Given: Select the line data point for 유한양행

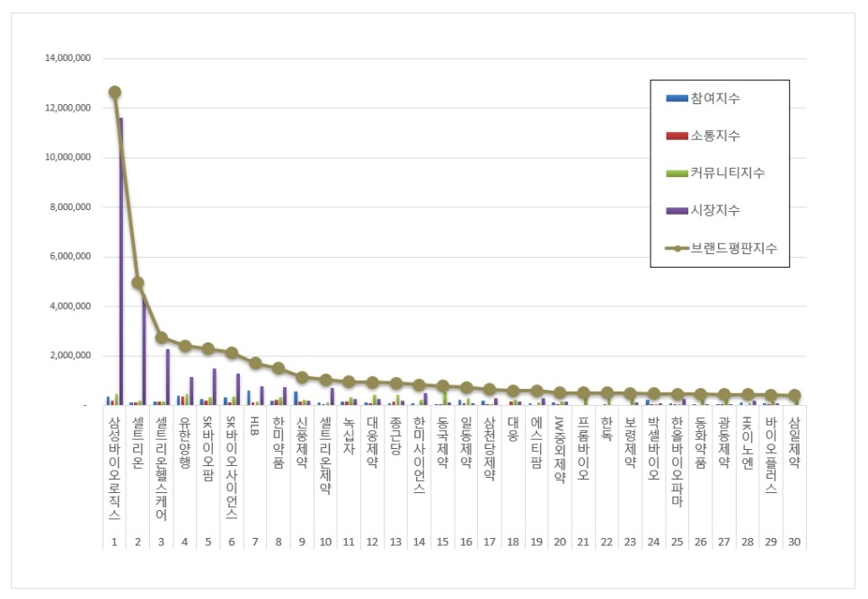Looking at the screenshot, I should [x=184, y=346].
